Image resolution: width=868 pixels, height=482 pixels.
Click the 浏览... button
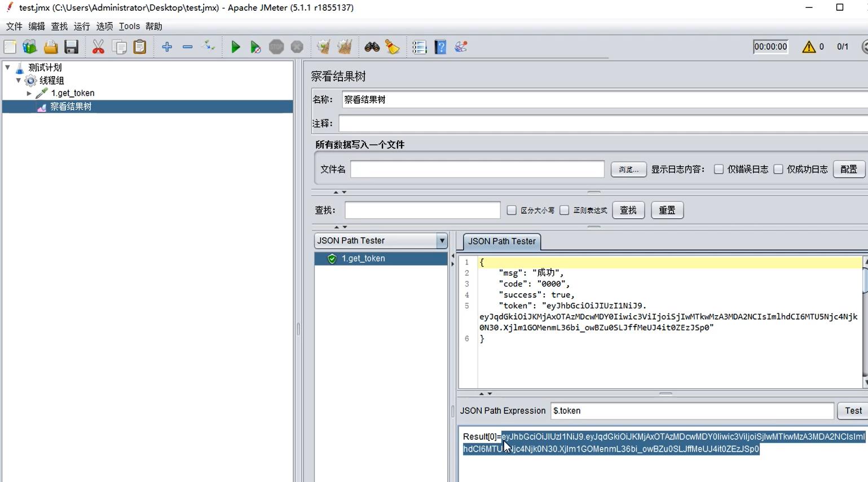pyautogui.click(x=628, y=169)
